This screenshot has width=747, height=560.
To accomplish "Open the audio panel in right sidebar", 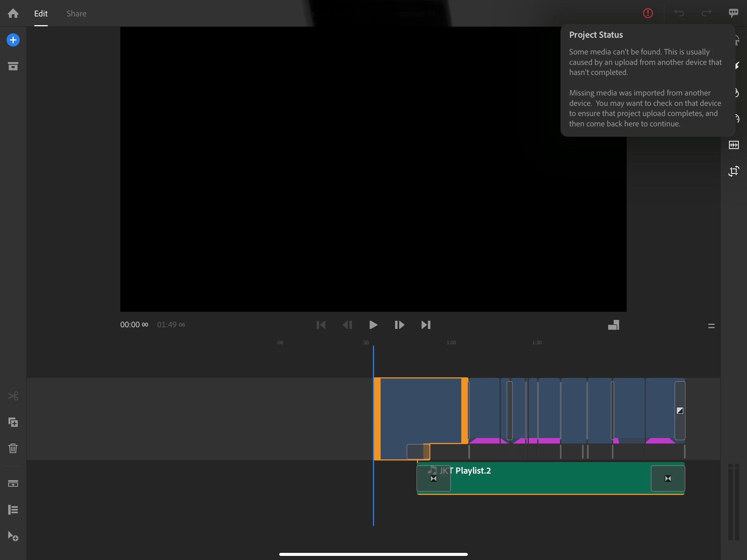I will point(734,145).
